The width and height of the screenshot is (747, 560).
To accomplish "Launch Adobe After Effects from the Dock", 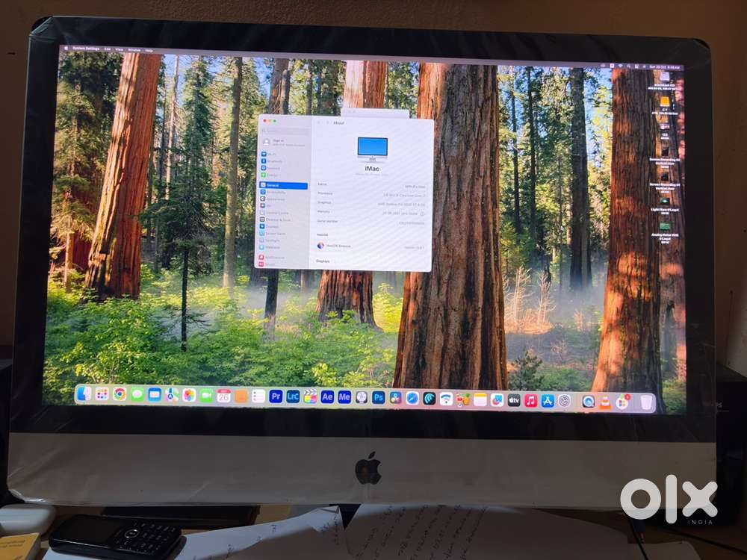I will (x=327, y=397).
